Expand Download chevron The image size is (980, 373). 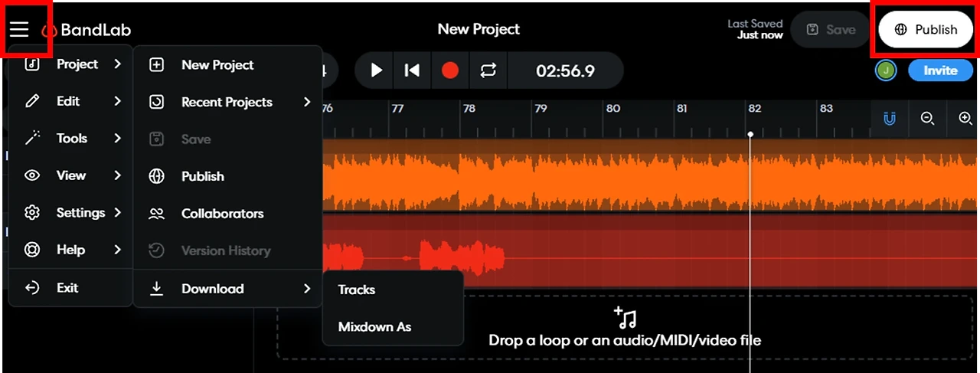coord(307,289)
